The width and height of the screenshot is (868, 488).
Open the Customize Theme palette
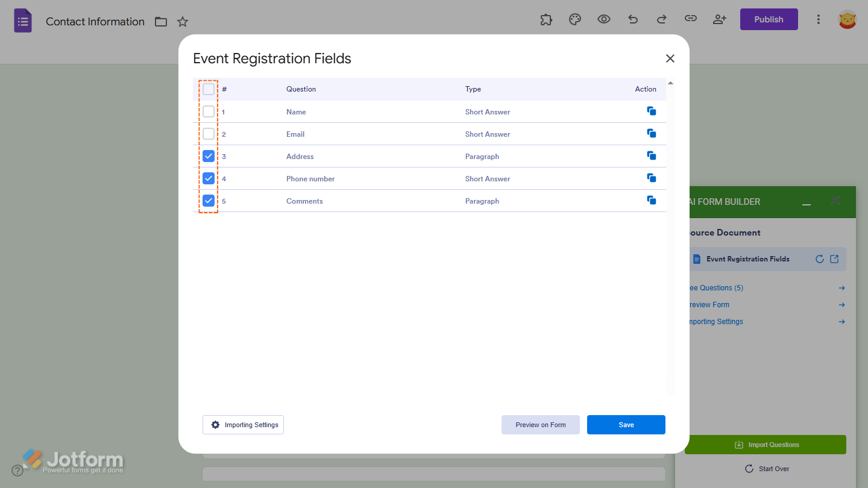(x=574, y=19)
